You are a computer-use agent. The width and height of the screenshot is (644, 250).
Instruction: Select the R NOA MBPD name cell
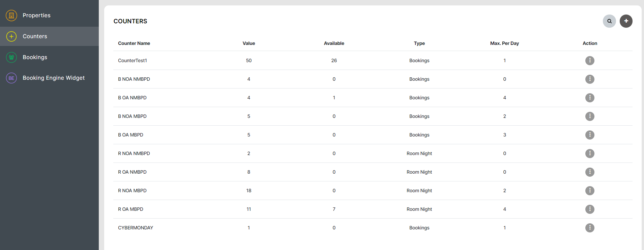click(132, 191)
